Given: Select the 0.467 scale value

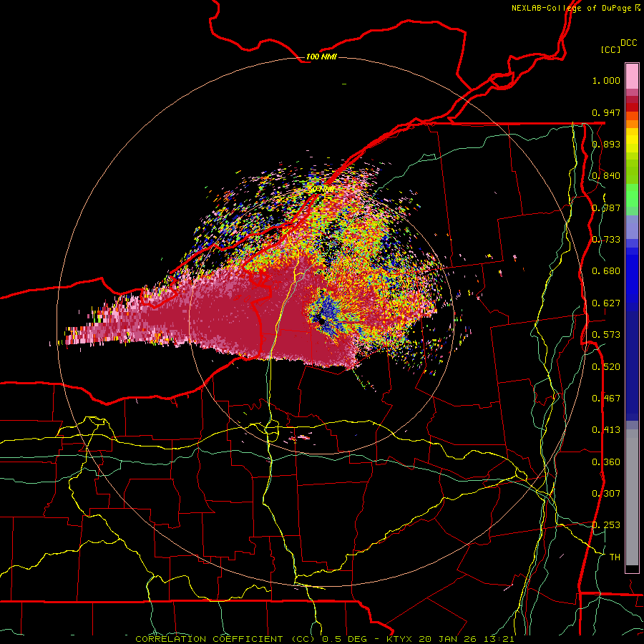Looking at the screenshot, I should pyautogui.click(x=606, y=398).
